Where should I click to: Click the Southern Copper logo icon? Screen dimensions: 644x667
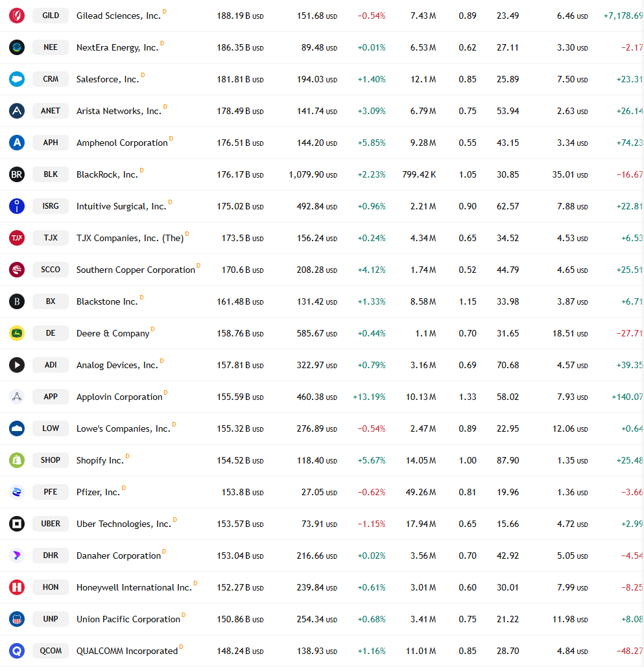[17, 270]
